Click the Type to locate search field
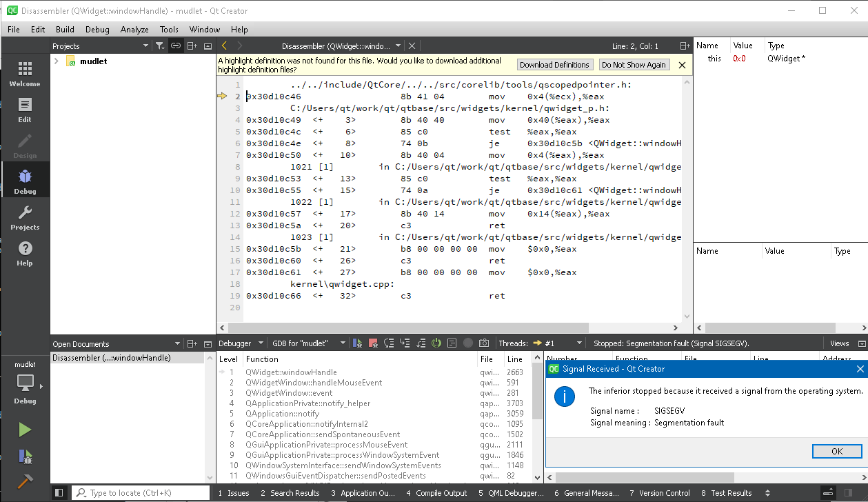The height and width of the screenshot is (502, 868). [141, 493]
